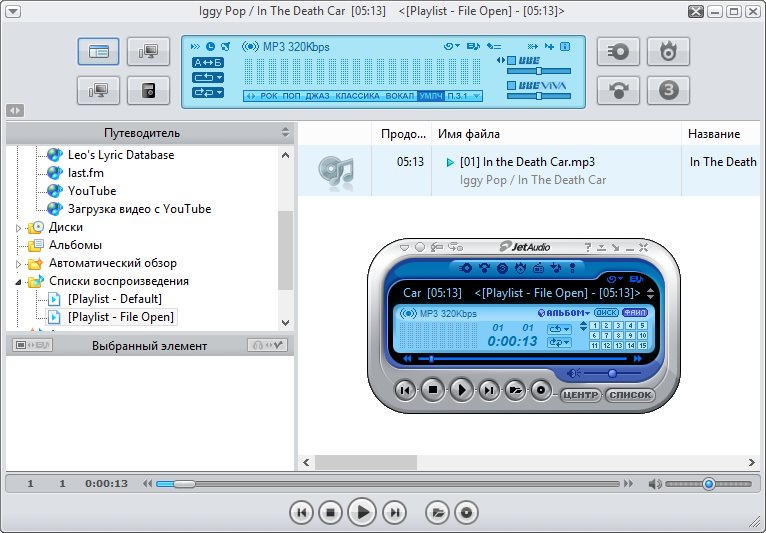Screen dimensions: 766x533
Task: Open the sound effects button in main window
Action: (x=618, y=51)
